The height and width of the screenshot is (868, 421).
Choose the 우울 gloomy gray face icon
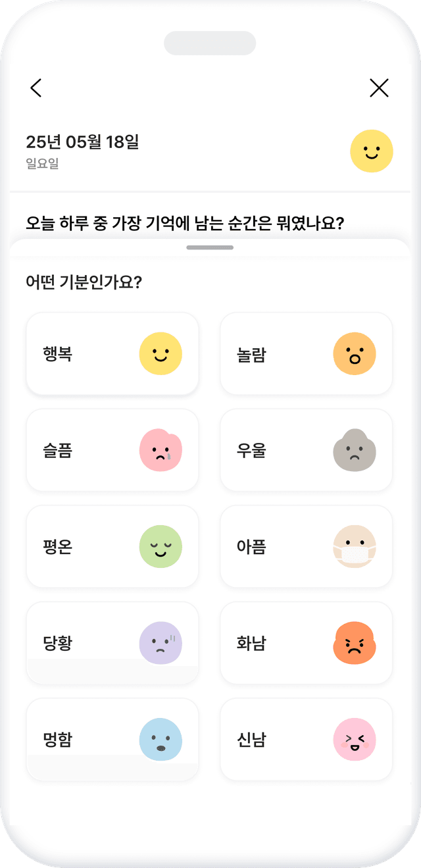click(x=355, y=450)
